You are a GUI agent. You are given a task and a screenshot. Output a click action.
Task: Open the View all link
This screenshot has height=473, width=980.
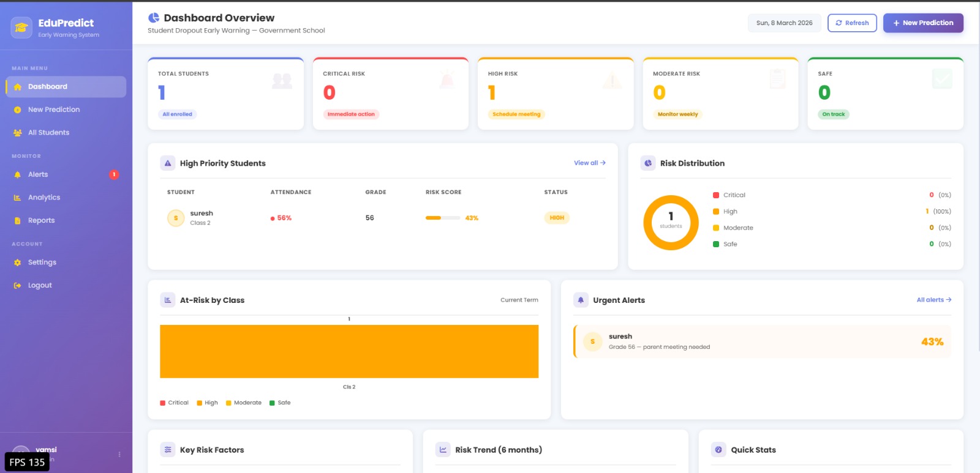click(590, 163)
